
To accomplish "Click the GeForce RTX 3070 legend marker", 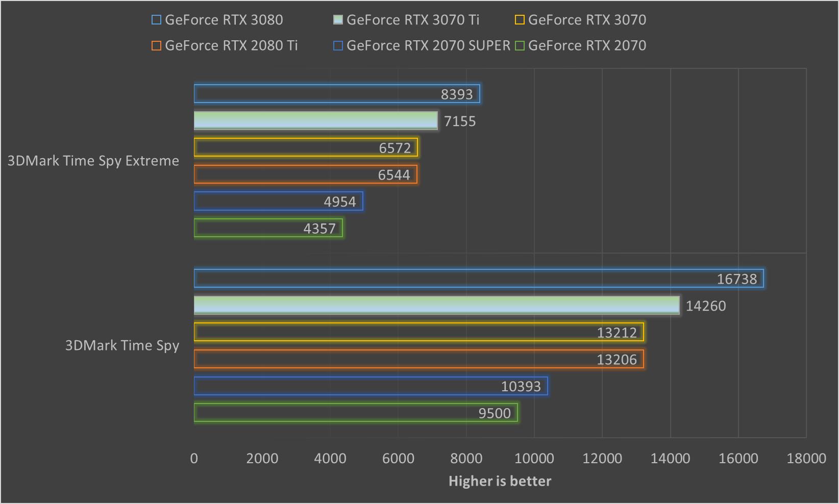I will pos(519,20).
